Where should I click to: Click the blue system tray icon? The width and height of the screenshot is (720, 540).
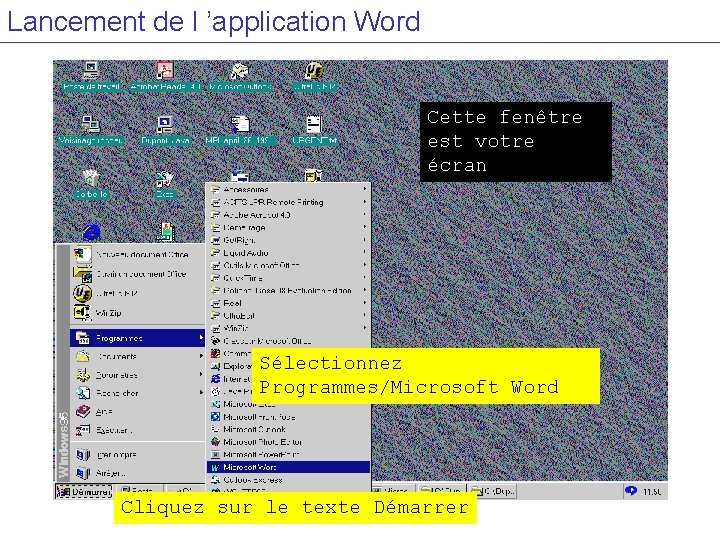[x=631, y=491]
